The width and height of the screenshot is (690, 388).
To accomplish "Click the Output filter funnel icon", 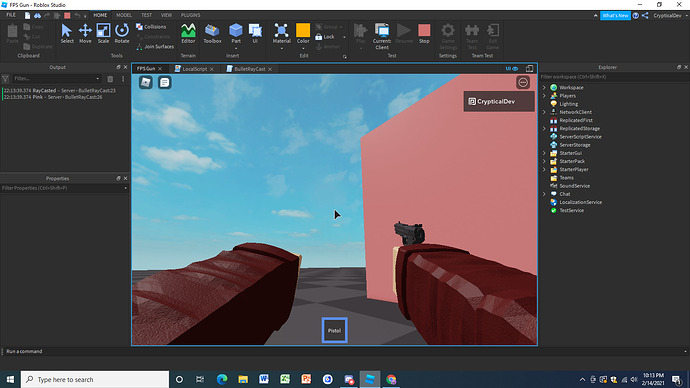I will tap(5, 79).
